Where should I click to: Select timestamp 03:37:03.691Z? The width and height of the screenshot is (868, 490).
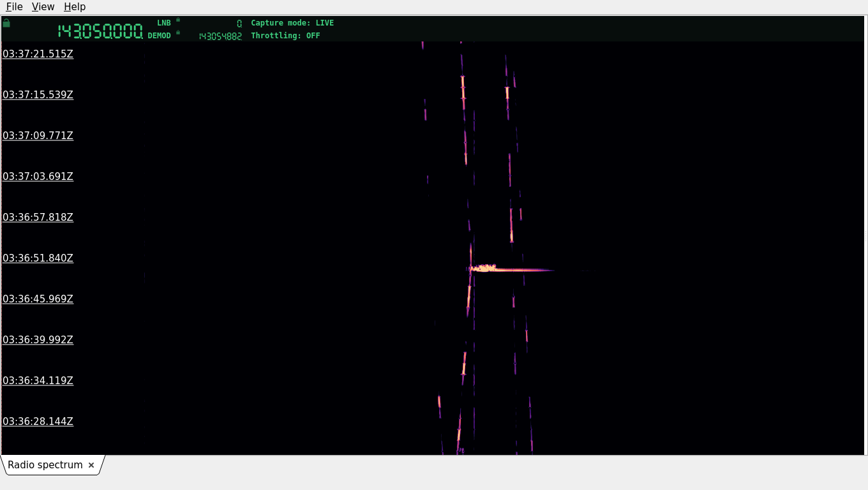38,177
